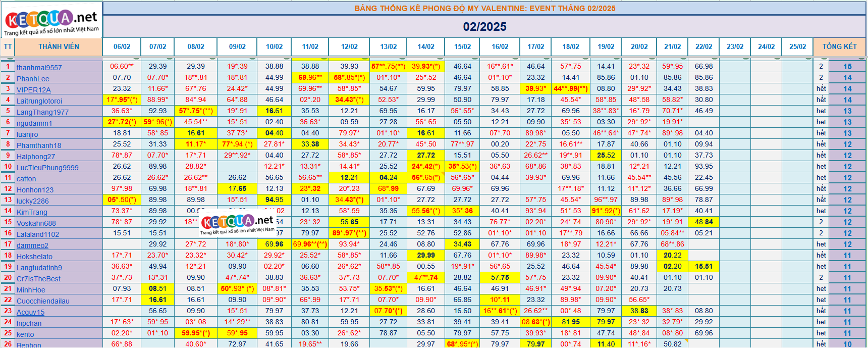Select the 12/02 date column header

click(x=349, y=46)
